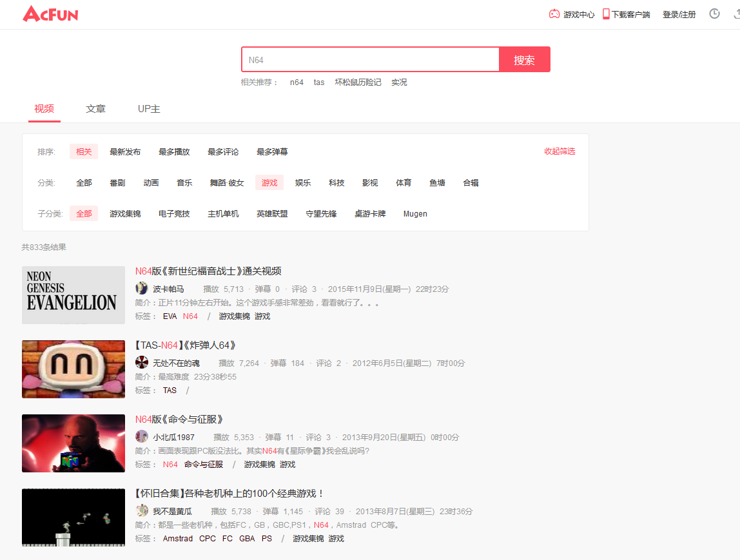This screenshot has height=560, width=740.
Task: Open 我不是黄瓜 uploader avatar
Action: tap(142, 510)
